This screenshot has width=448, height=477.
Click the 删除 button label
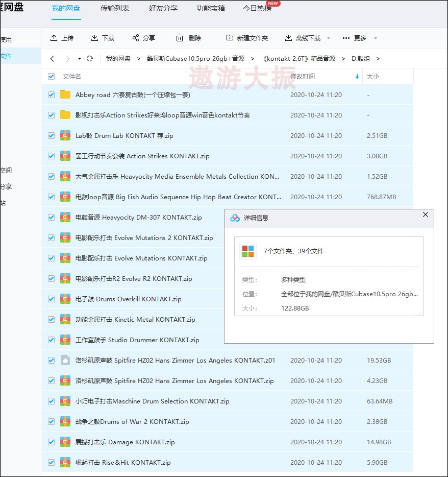[195, 38]
